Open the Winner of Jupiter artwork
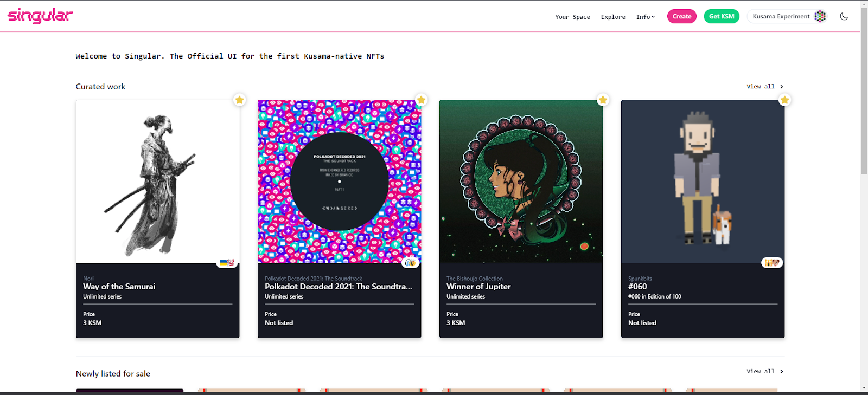 click(x=521, y=182)
